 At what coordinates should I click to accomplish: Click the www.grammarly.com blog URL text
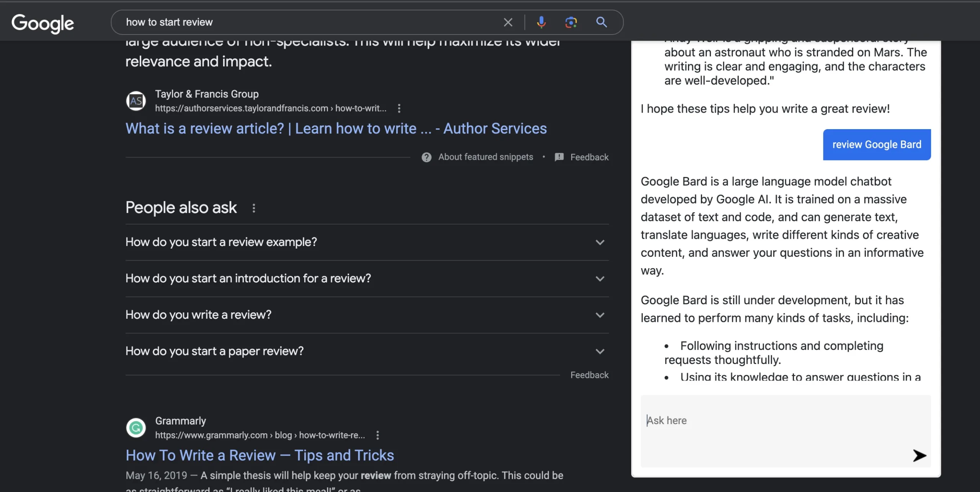[x=260, y=435]
